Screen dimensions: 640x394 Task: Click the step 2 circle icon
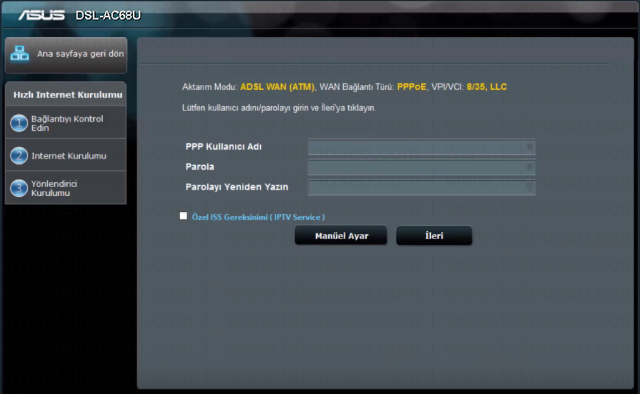19,156
